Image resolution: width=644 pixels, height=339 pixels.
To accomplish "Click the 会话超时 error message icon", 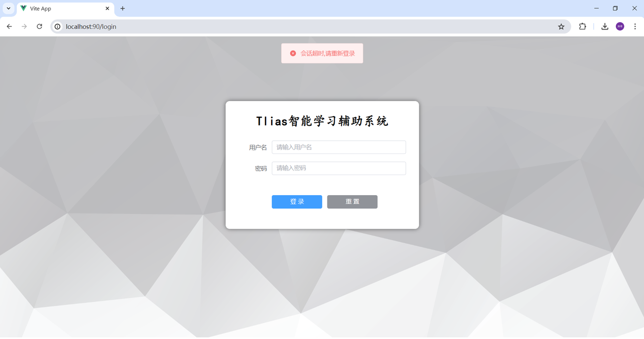I will coord(293,53).
